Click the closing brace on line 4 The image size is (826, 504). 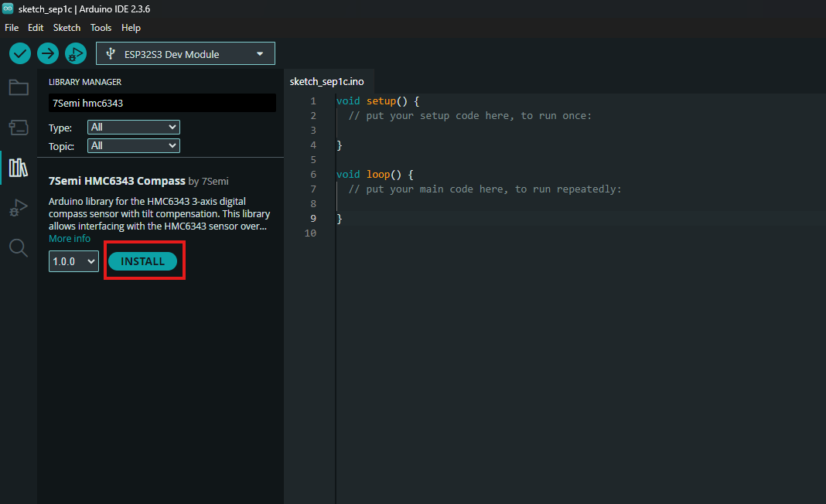tap(340, 145)
